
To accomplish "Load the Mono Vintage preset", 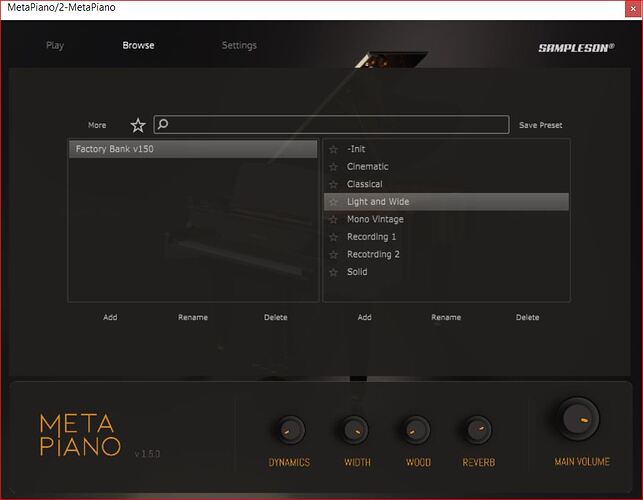I will tap(446, 219).
